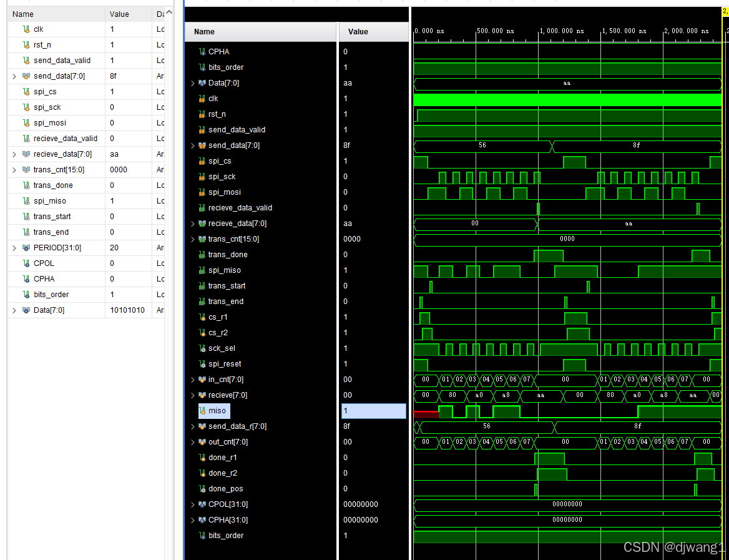Select the miso value field showing 1
The image size is (729, 560).
click(x=373, y=411)
